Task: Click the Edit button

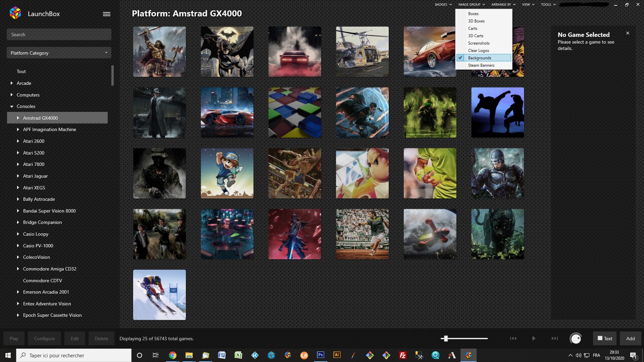Action: 74,339
